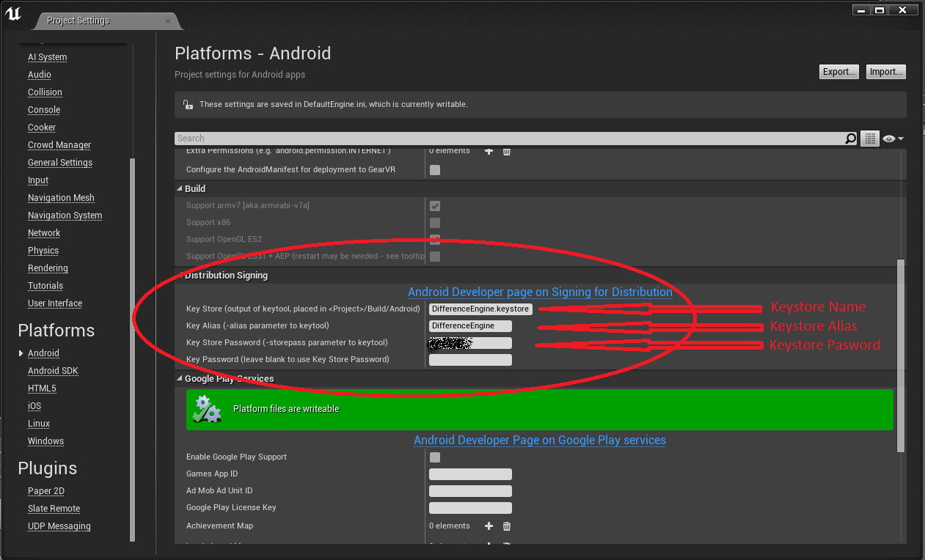Open Navigation System settings
This screenshot has height=560, width=925.
[65, 215]
